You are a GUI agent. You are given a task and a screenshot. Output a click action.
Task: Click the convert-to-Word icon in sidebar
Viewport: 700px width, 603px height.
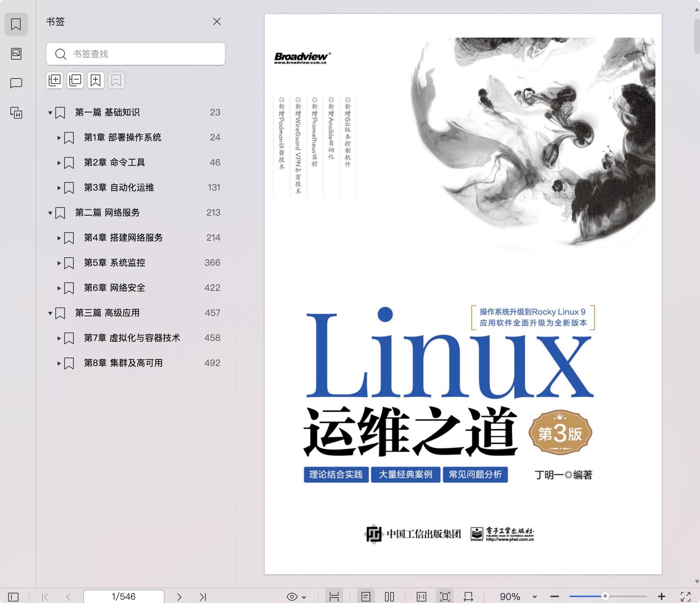pos(16,113)
